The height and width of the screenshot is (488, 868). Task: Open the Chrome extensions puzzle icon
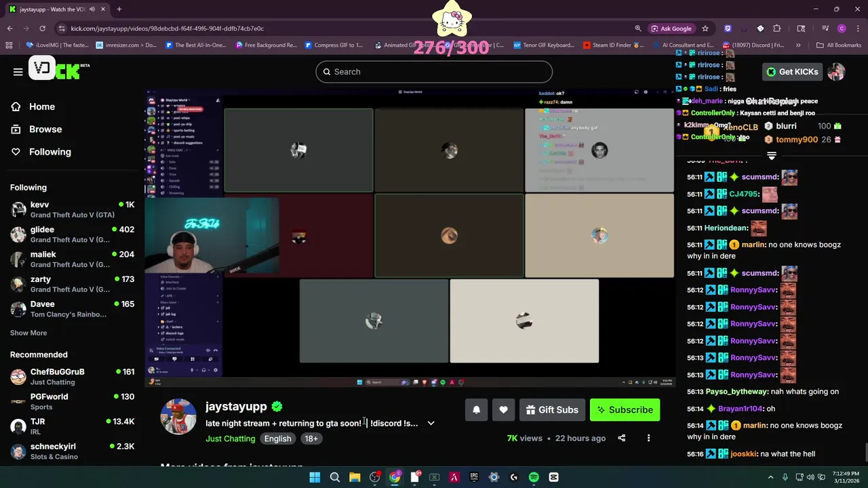coord(777,28)
